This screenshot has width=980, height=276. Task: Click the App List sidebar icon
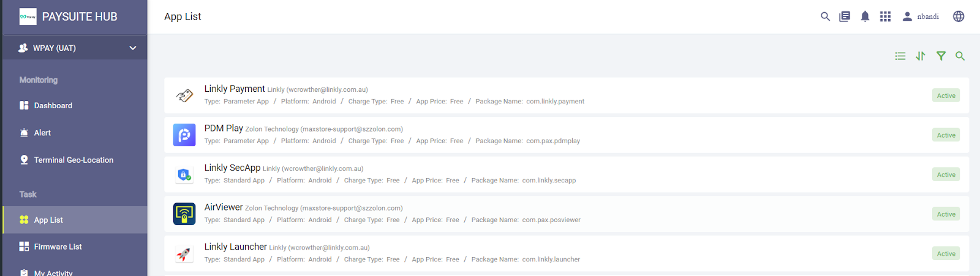(24, 220)
